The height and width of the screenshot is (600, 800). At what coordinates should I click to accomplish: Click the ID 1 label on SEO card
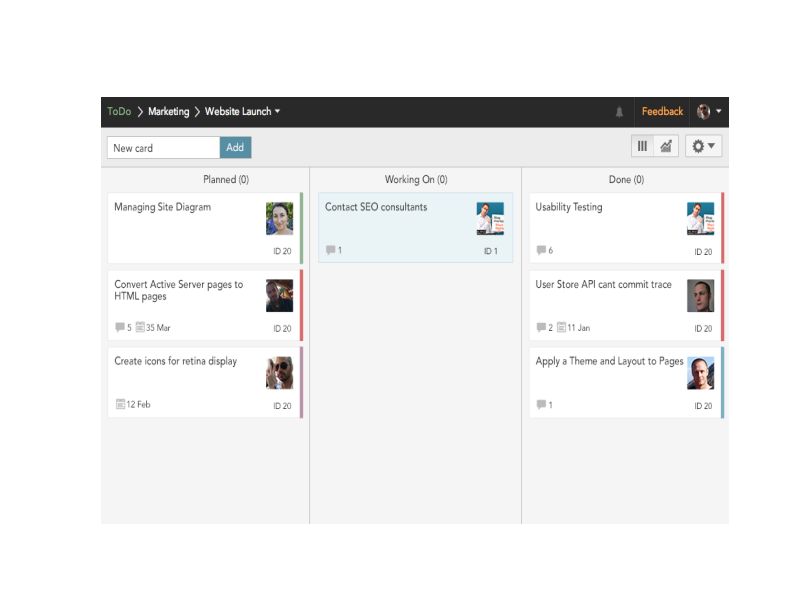click(490, 251)
